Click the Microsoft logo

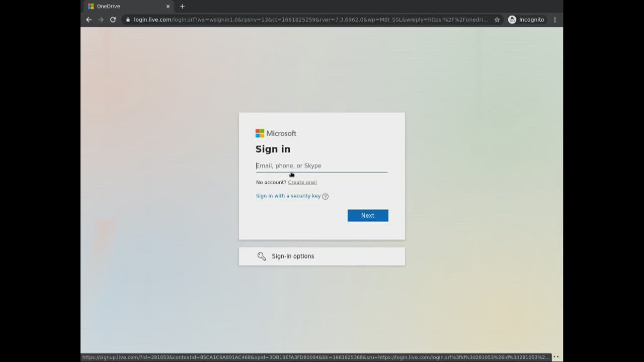coord(276,133)
